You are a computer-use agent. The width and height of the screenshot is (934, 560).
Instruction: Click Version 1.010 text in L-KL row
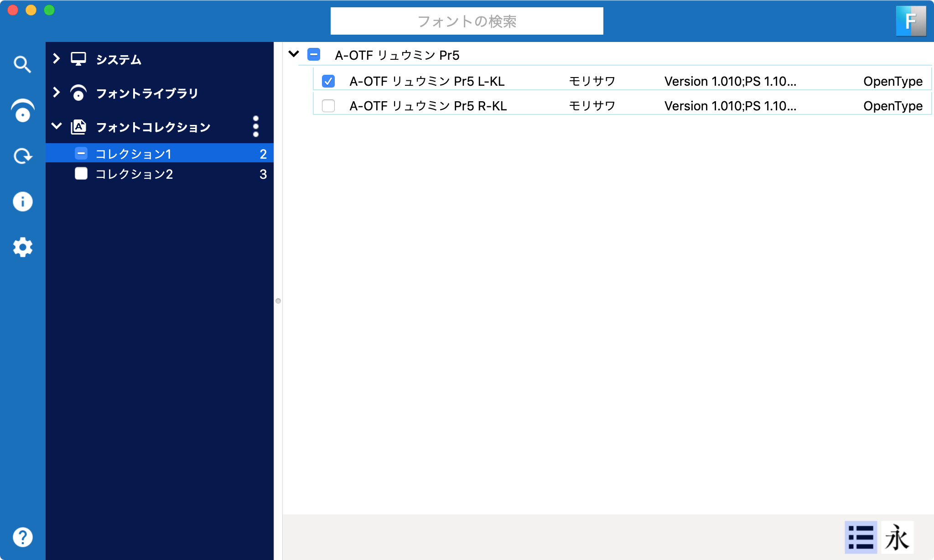(x=730, y=81)
